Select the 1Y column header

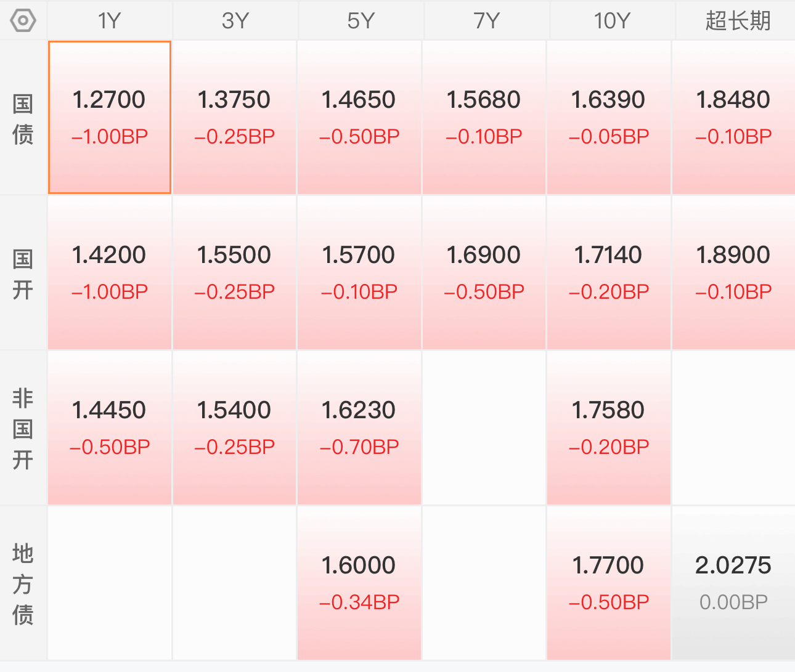coord(110,21)
